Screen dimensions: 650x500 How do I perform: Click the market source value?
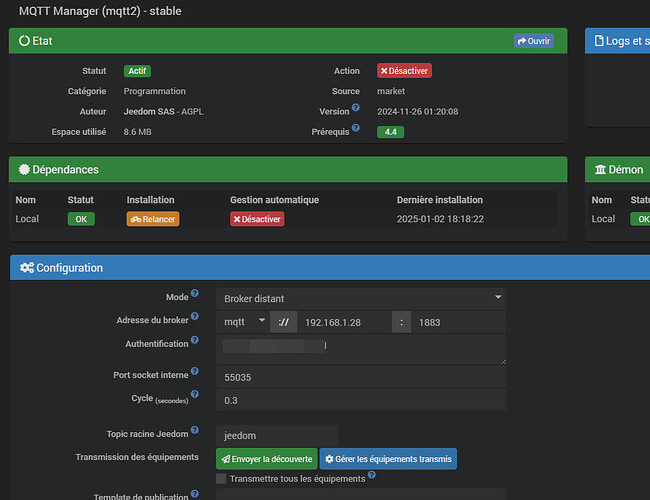pos(391,91)
